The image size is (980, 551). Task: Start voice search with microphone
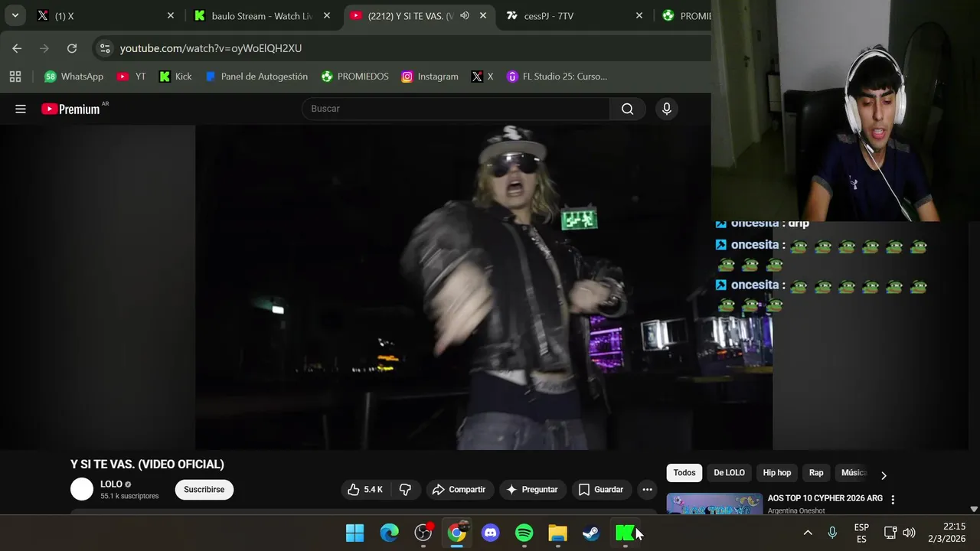667,109
